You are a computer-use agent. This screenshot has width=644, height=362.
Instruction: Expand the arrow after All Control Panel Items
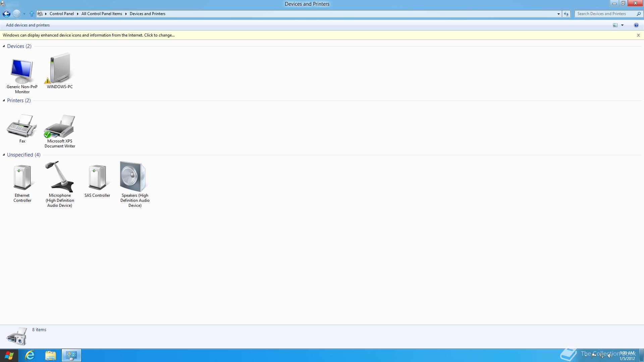tap(126, 14)
